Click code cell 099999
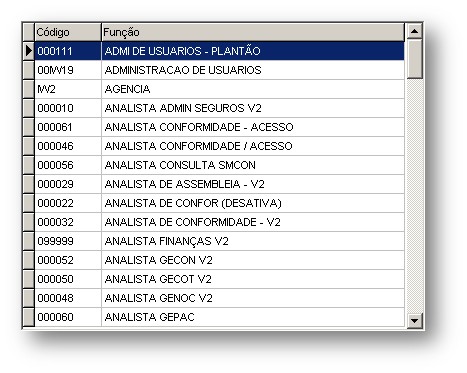The height and width of the screenshot is (373, 467). click(68, 241)
